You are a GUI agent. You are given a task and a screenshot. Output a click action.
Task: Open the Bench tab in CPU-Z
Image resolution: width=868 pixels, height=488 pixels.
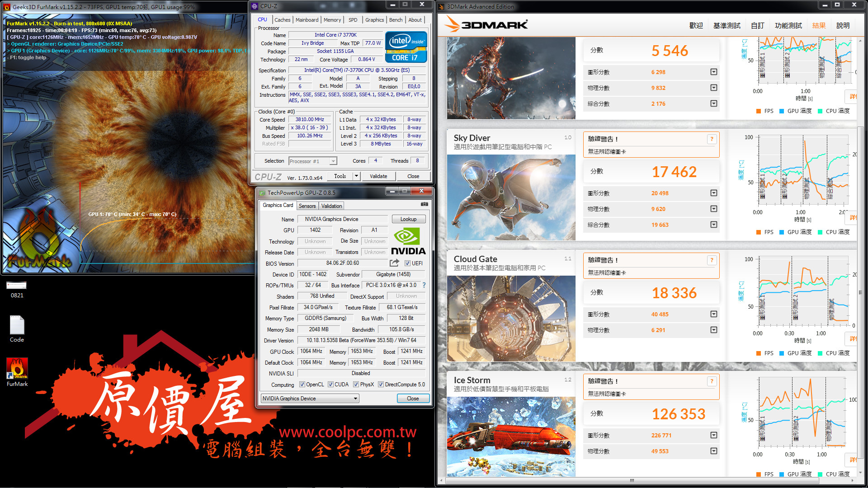pos(396,20)
